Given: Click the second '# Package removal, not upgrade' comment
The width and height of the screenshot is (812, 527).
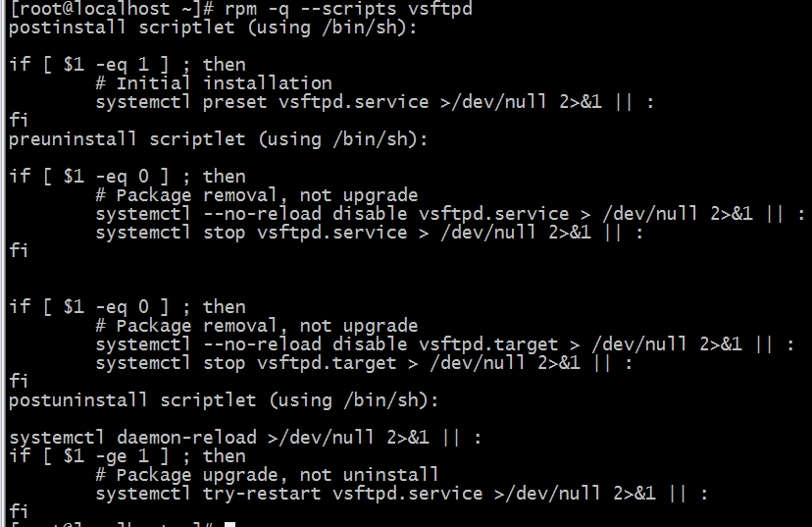Looking at the screenshot, I should click(257, 326).
